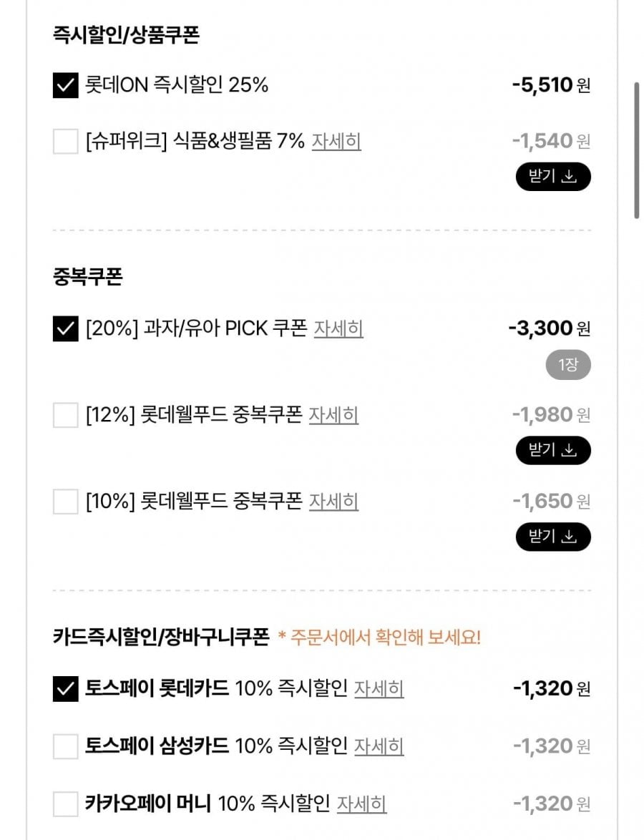Select the 10% 롯데웰푸드 중복쿠폰 checkbox

point(66,502)
